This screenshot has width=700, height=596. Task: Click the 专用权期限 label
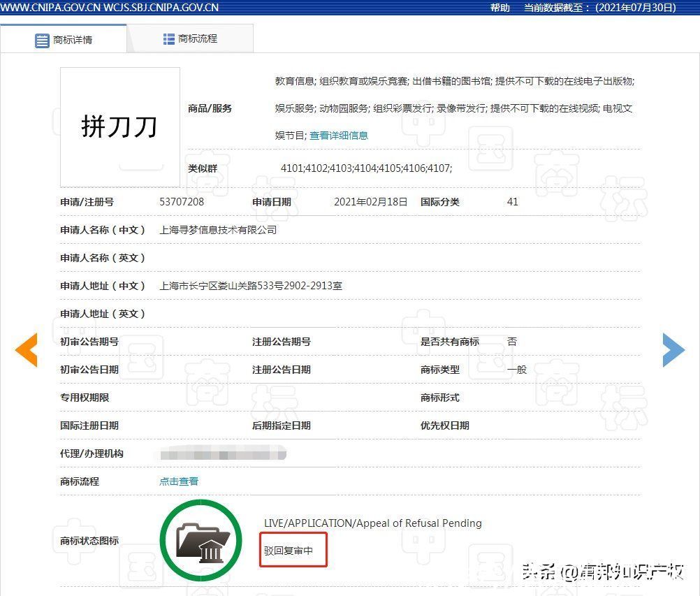85,398
